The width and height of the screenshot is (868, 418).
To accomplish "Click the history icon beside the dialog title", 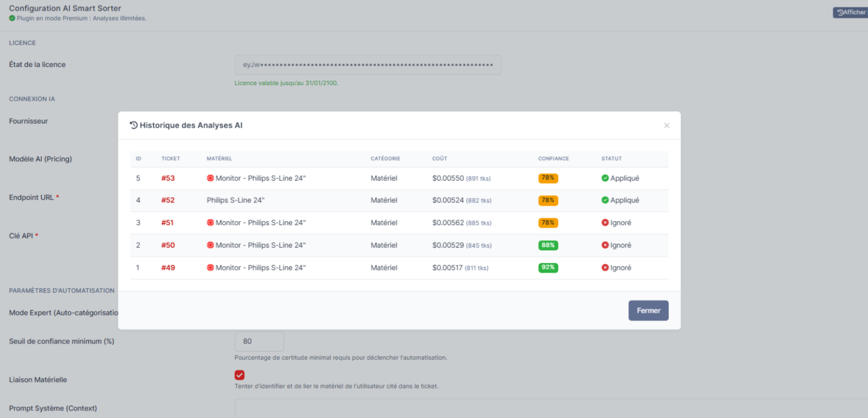I will click(x=134, y=125).
